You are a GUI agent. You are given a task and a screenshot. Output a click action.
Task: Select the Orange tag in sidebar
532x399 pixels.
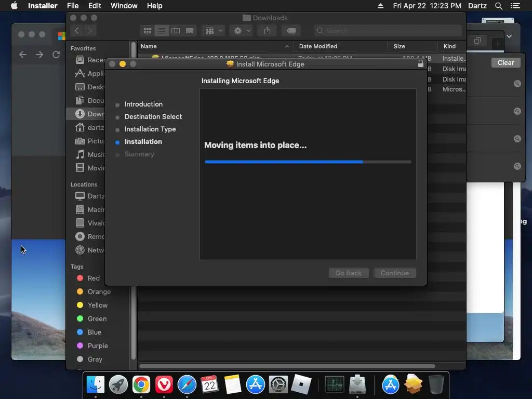94,292
